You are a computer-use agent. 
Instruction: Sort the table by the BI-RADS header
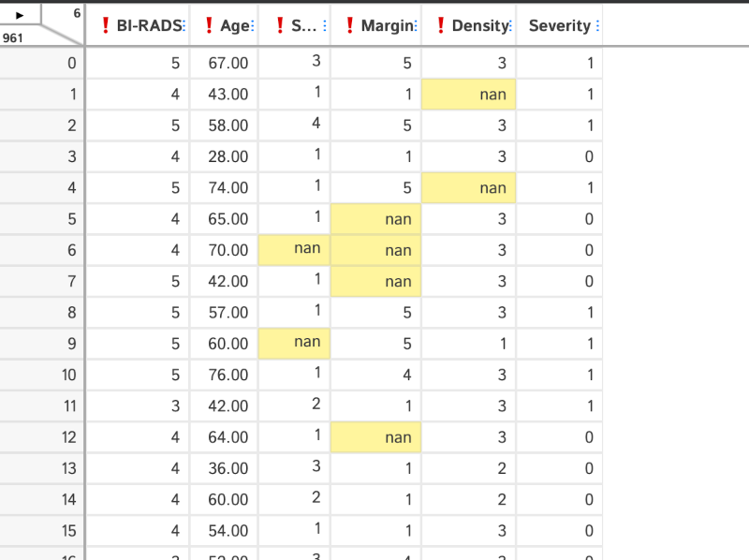tap(147, 26)
